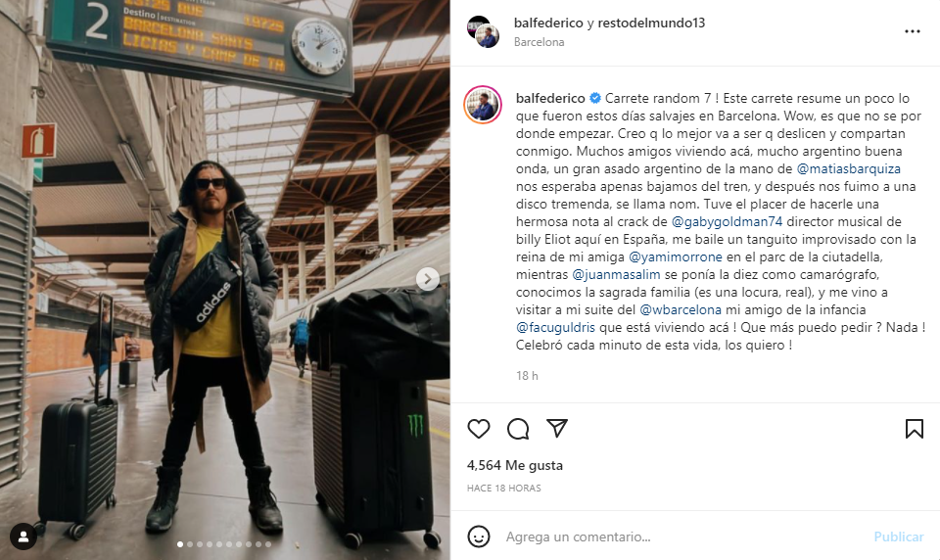The image size is (940, 560).
Task: Open @facuguldris profile mention
Action: pyautogui.click(x=555, y=327)
